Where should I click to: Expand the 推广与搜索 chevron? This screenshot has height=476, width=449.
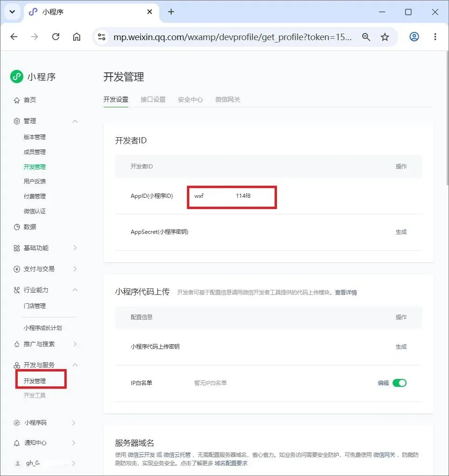click(75, 344)
